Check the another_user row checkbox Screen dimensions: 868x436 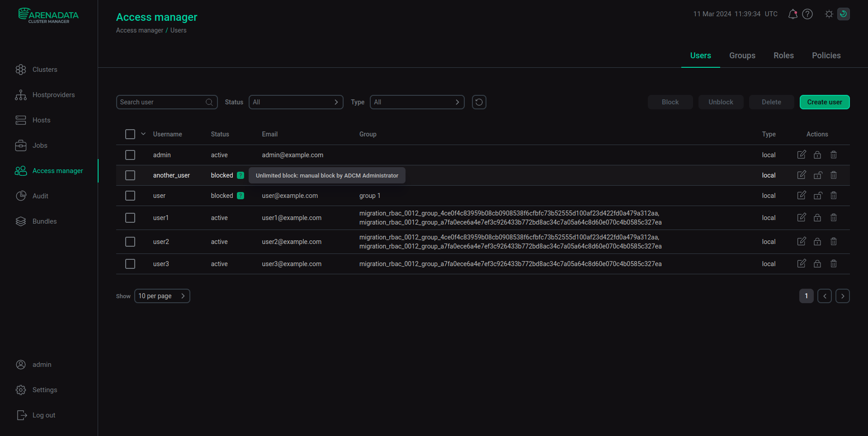pos(130,175)
